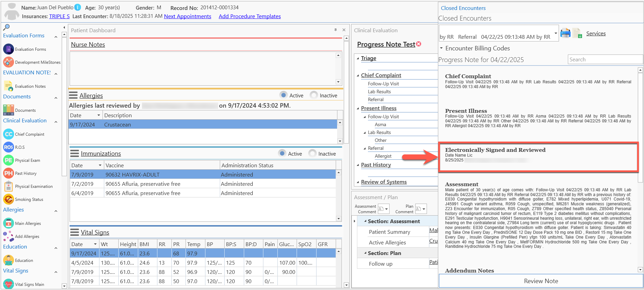Viewport: 644px width, 290px height.
Task: Select Inactive radio for Allergies
Action: (313, 95)
